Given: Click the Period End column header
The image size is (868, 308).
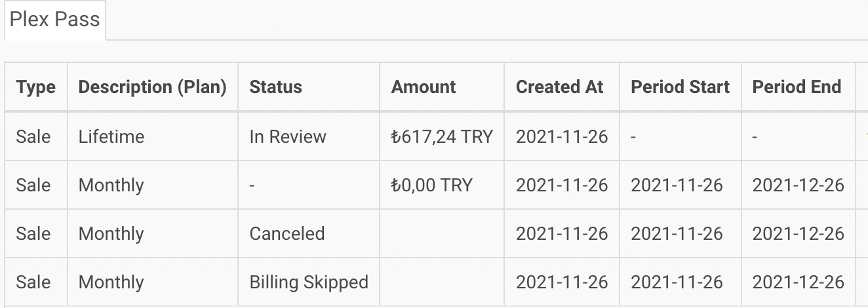Looking at the screenshot, I should [797, 87].
